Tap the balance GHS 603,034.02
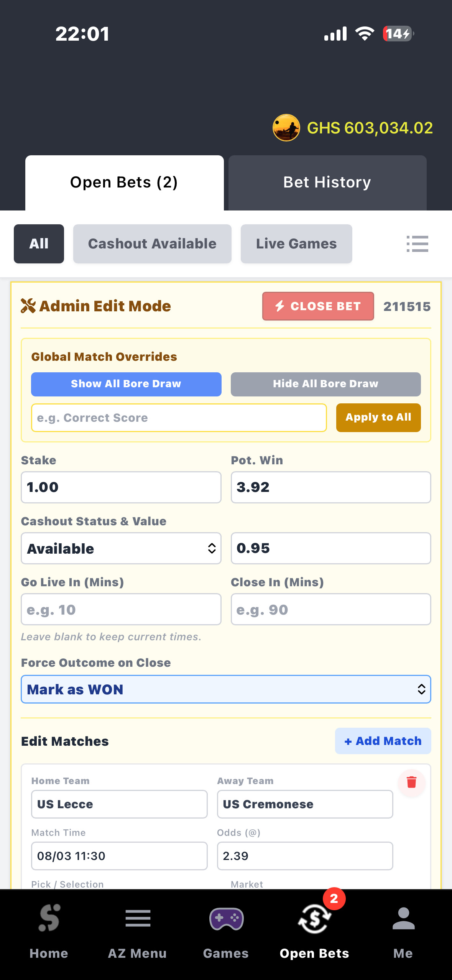Image resolution: width=452 pixels, height=980 pixels. tap(370, 128)
